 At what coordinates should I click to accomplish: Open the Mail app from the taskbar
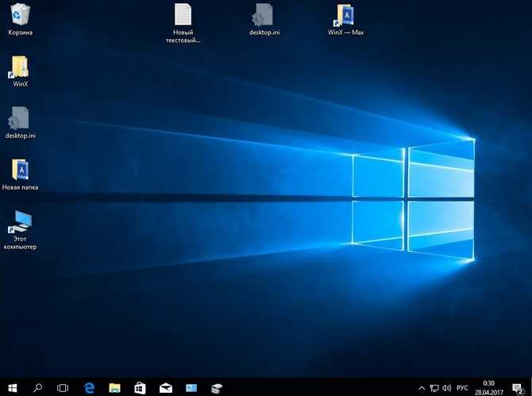click(x=166, y=387)
